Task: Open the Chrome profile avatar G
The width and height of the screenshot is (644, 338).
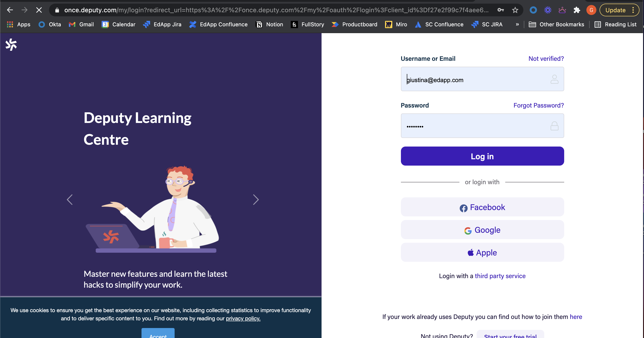Action: [591, 10]
